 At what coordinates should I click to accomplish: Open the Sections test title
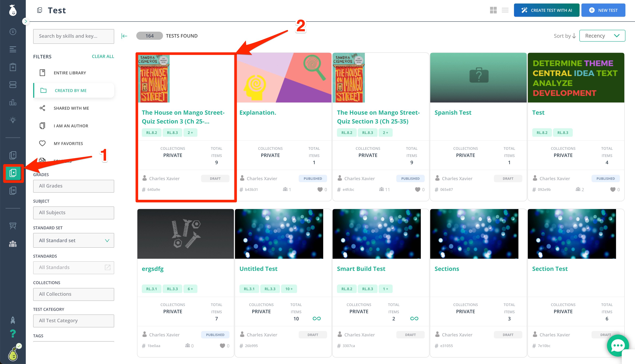447,269
